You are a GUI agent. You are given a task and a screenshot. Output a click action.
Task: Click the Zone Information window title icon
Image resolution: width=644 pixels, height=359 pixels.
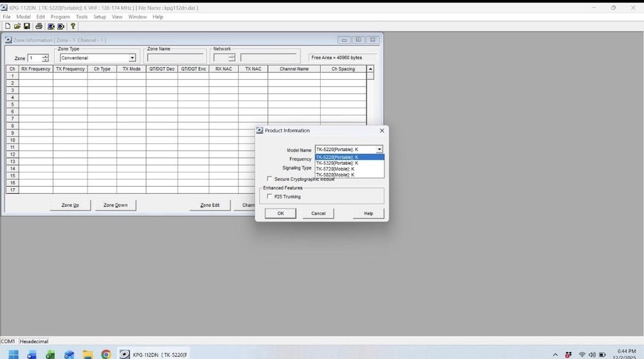tap(8, 40)
